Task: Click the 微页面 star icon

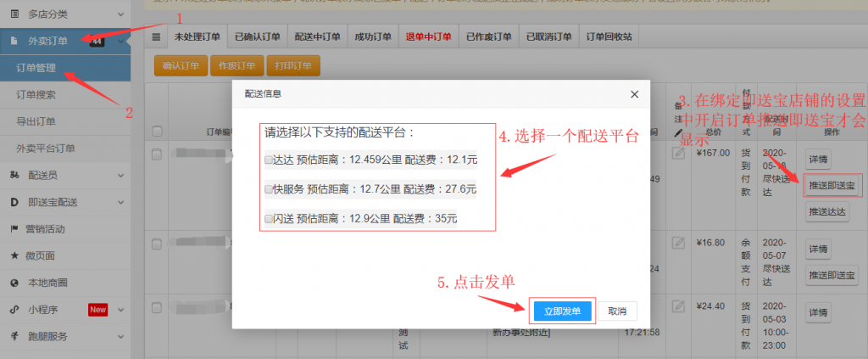Action: (x=15, y=255)
